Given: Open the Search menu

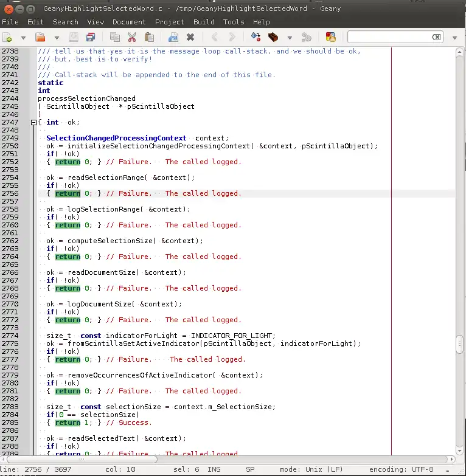Looking at the screenshot, I should [65, 22].
